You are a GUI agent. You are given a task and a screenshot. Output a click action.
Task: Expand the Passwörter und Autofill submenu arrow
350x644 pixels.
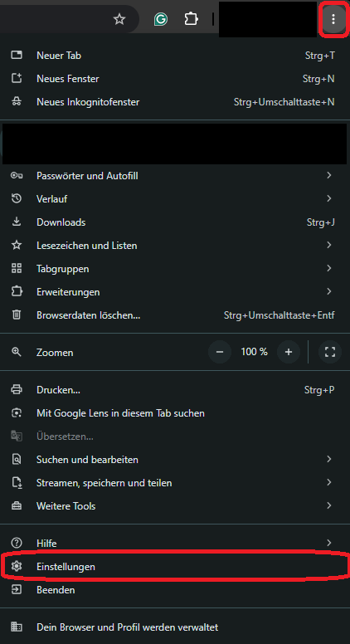click(x=328, y=175)
